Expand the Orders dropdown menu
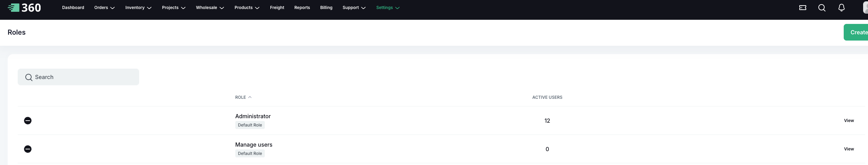Viewport: 868px width, 165px height. coord(104,8)
